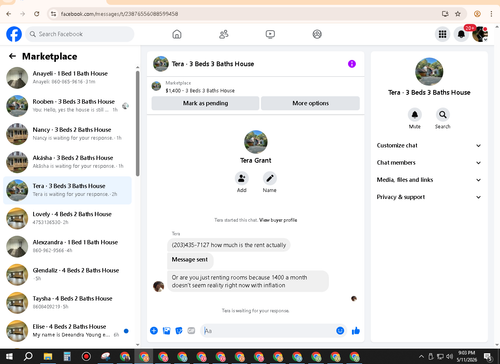
Task: Open the Calculator taskbar icon
Action: click(67, 356)
